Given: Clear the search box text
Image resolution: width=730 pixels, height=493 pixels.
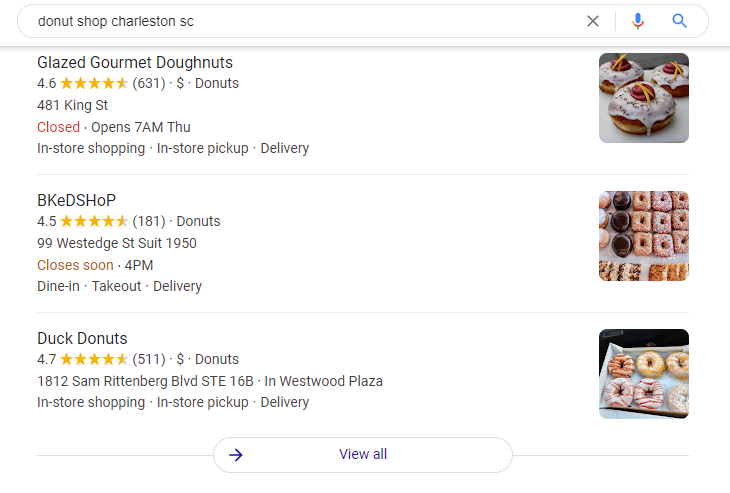Looking at the screenshot, I should click(x=593, y=21).
